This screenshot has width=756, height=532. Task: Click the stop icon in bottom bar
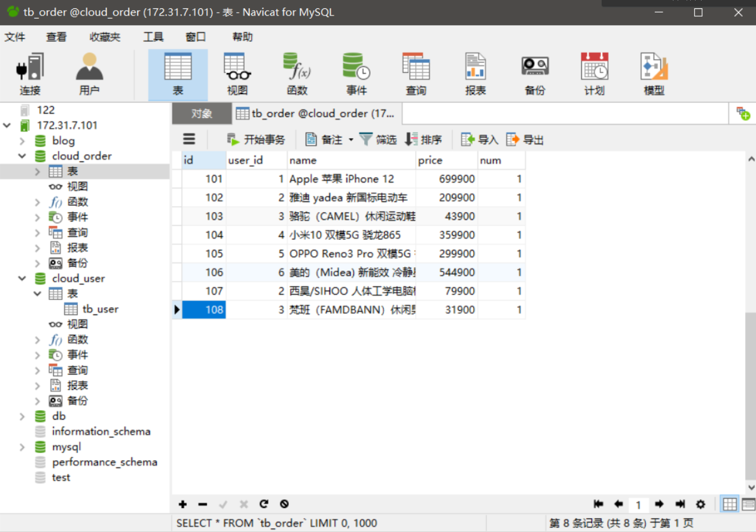click(x=285, y=504)
